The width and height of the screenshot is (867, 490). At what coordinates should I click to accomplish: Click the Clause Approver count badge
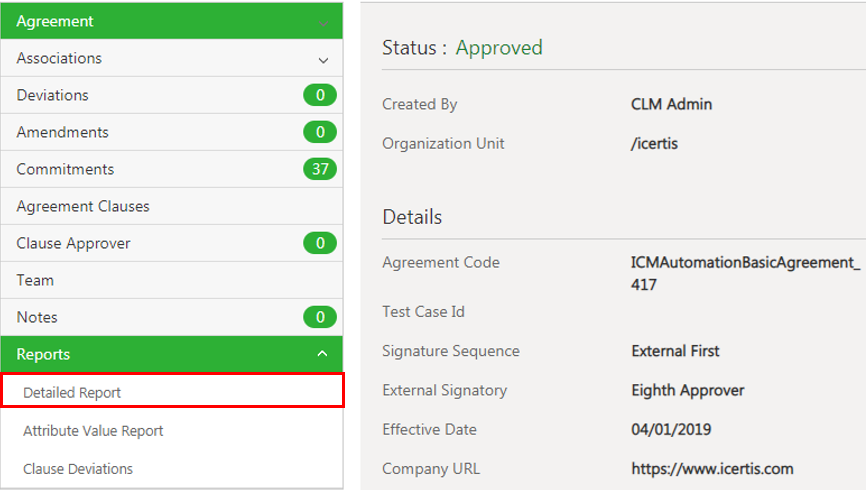click(320, 244)
